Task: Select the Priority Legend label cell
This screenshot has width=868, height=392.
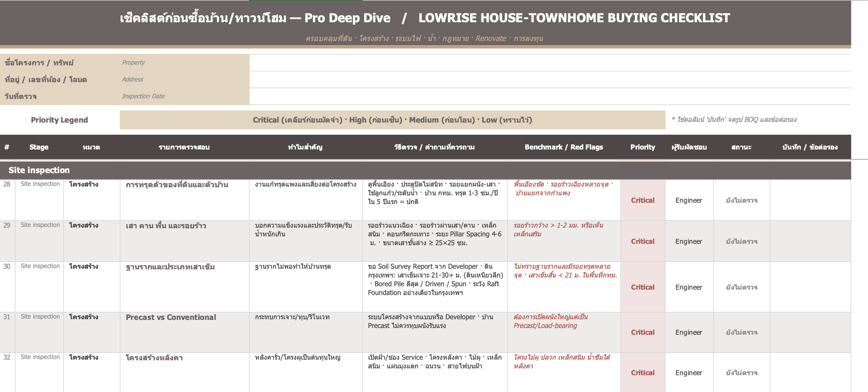Action: 60,120
